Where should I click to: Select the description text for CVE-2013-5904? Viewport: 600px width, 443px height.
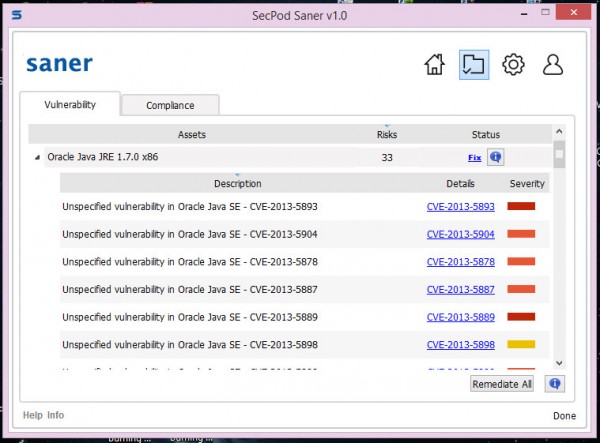click(x=190, y=234)
